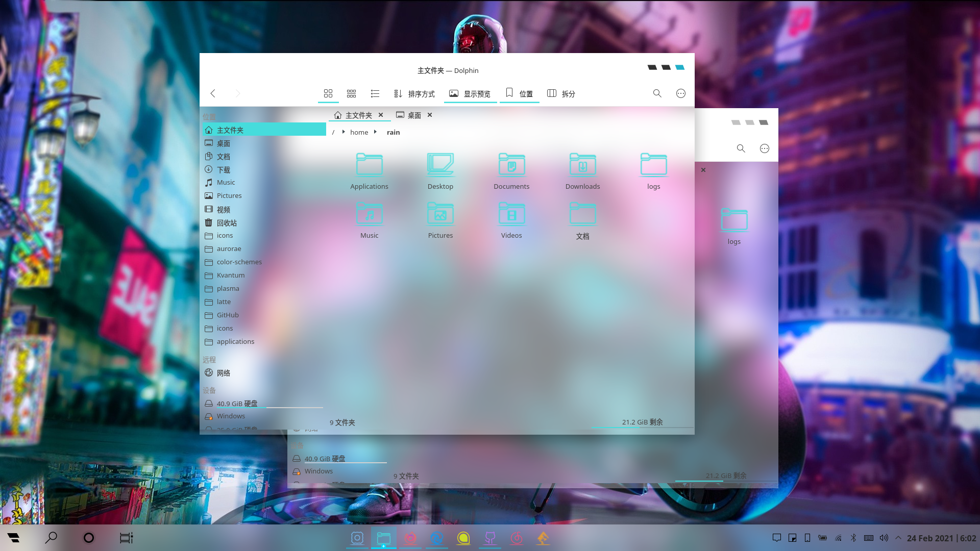Open 网络 network in sidebar
The width and height of the screenshot is (980, 551).
tap(264, 373)
